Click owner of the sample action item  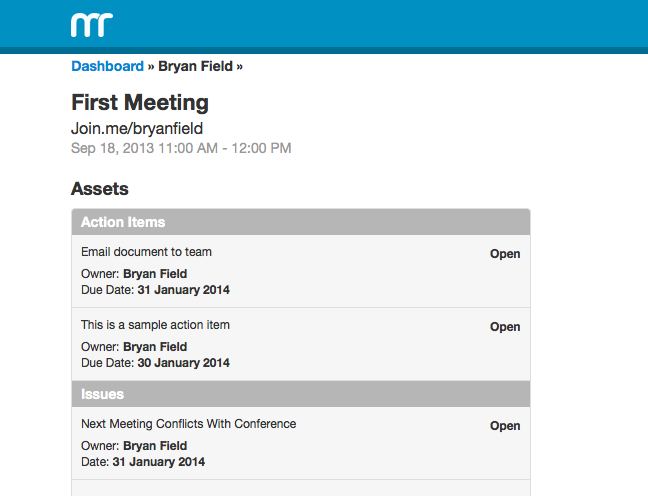click(155, 347)
